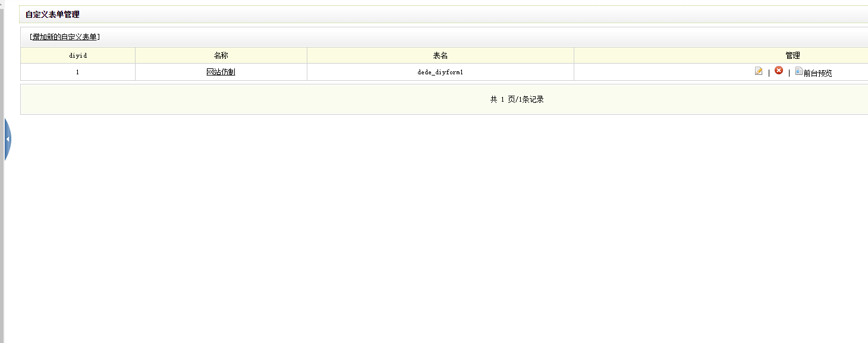Click empty space right of 增加新的自定义表单 link
Image resolution: width=868 pixels, height=343 pixels.
click(416, 37)
